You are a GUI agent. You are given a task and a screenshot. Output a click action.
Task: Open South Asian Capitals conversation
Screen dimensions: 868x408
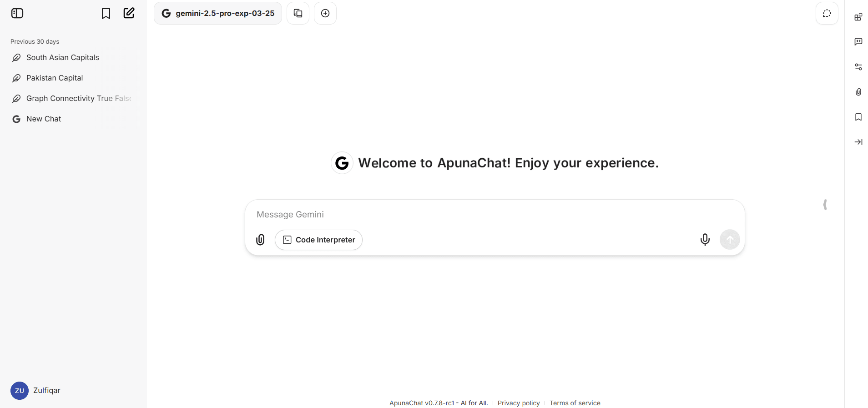pyautogui.click(x=72, y=57)
